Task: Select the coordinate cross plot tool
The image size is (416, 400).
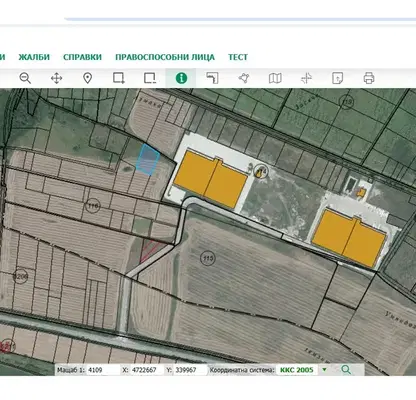Action: tap(306, 78)
